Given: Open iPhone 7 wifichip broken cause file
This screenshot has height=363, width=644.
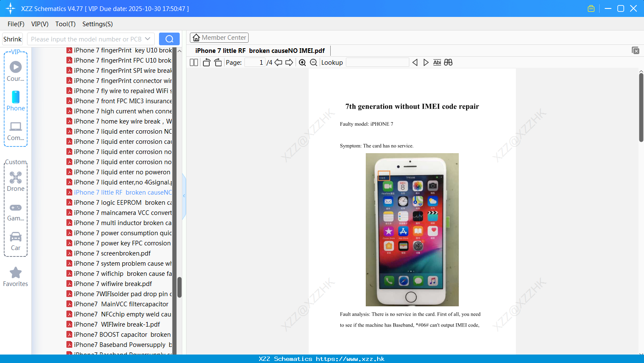Looking at the screenshot, I should pyautogui.click(x=119, y=274).
